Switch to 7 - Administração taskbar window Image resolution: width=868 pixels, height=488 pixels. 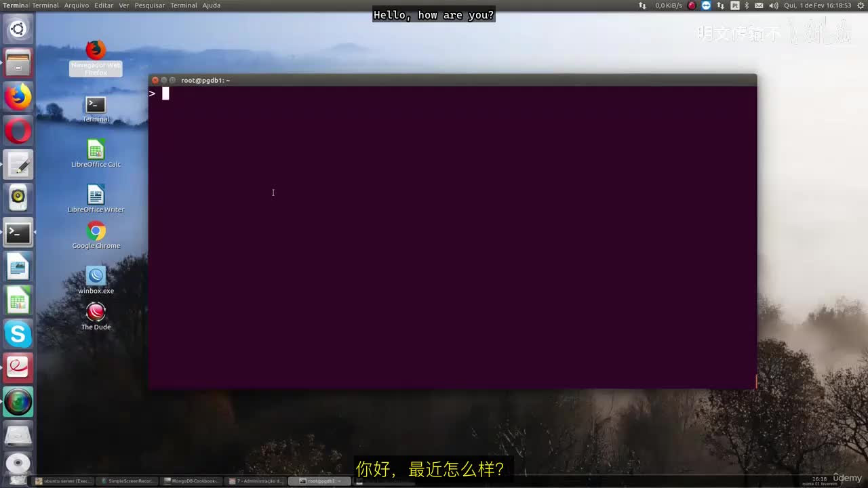coord(256,481)
